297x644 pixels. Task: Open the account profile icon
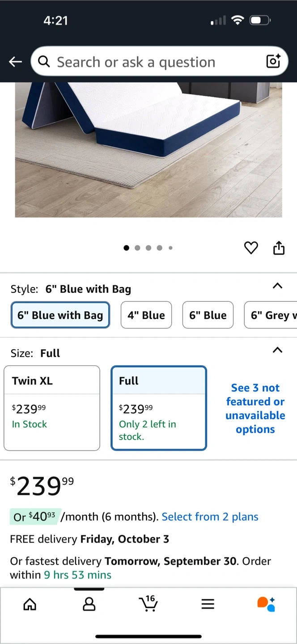[x=89, y=605]
